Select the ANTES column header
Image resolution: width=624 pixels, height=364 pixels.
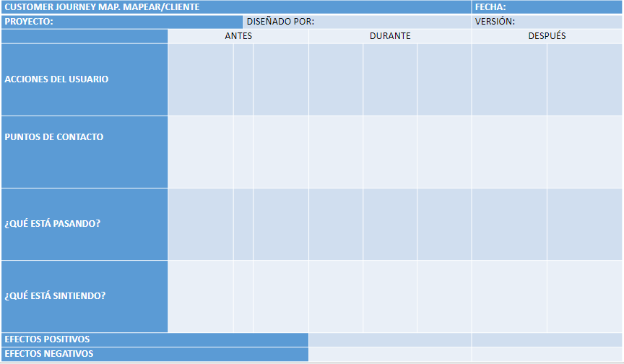[238, 36]
